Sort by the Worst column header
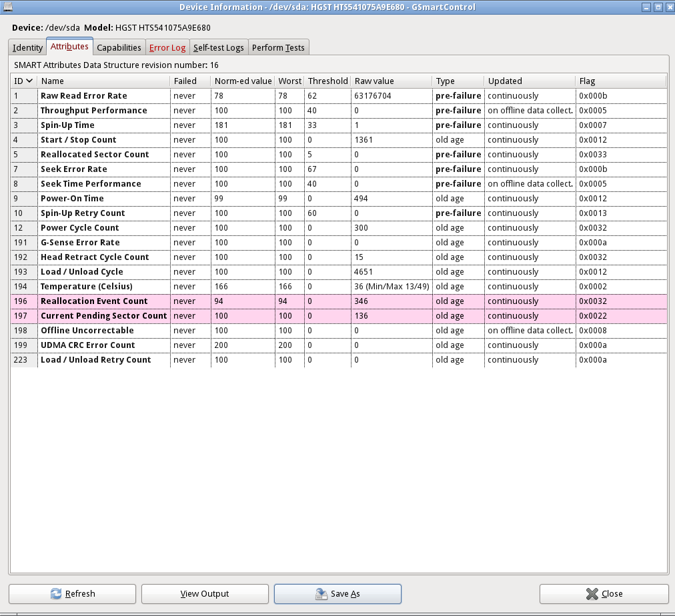This screenshot has width=675, height=616. coord(289,81)
